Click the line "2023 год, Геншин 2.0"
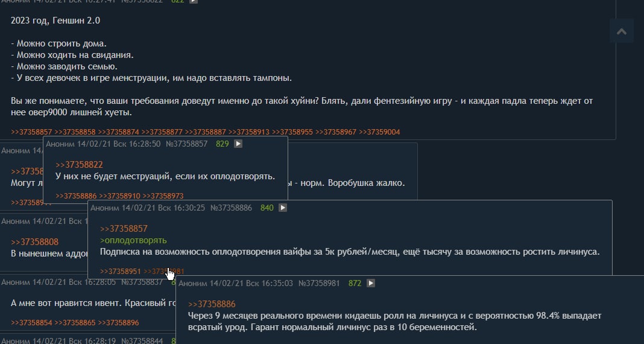Screen dimensions: 644x344 55,21
